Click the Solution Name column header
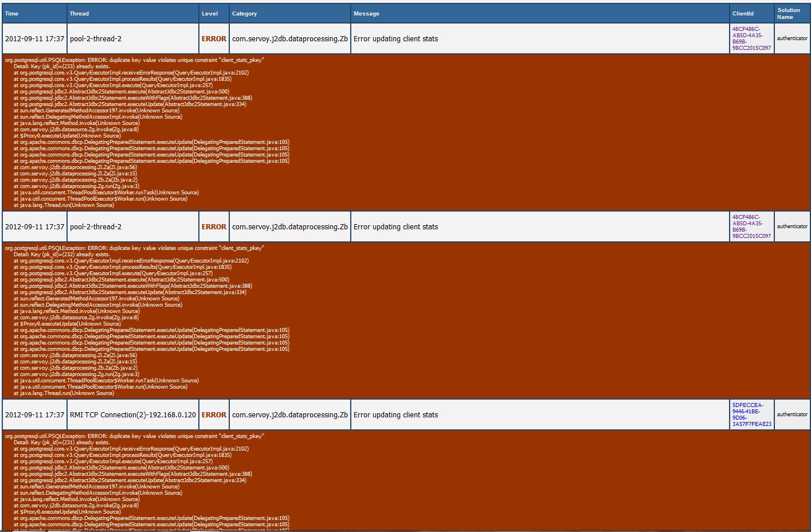Image resolution: width=811 pixels, height=532 pixels. point(792,13)
